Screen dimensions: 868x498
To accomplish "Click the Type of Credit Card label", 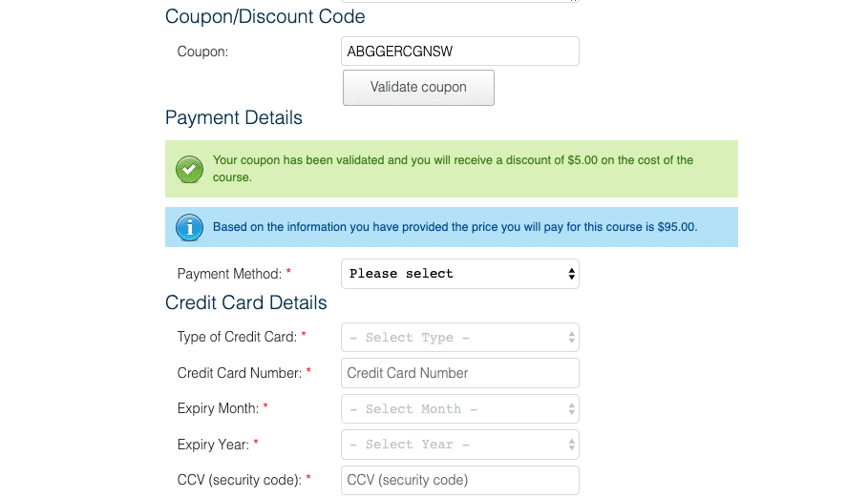I will tap(237, 337).
